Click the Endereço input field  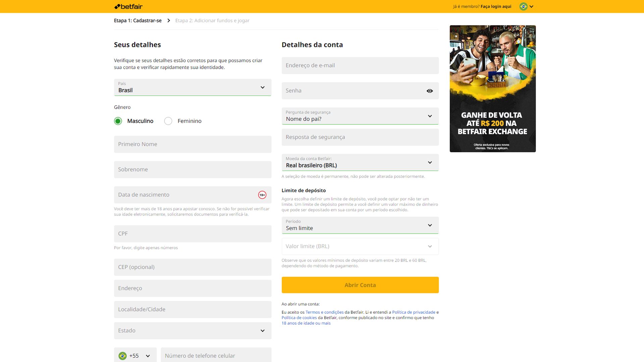click(193, 288)
